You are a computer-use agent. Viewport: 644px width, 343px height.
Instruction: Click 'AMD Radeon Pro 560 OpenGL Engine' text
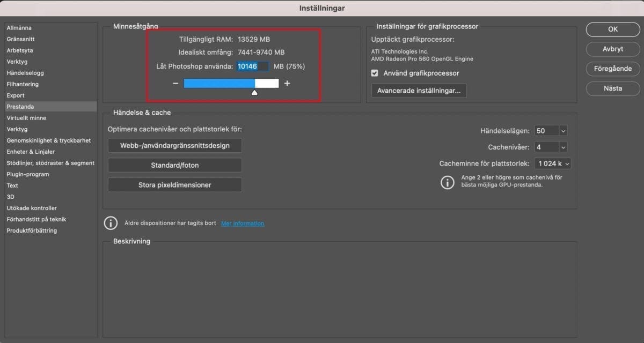click(422, 59)
